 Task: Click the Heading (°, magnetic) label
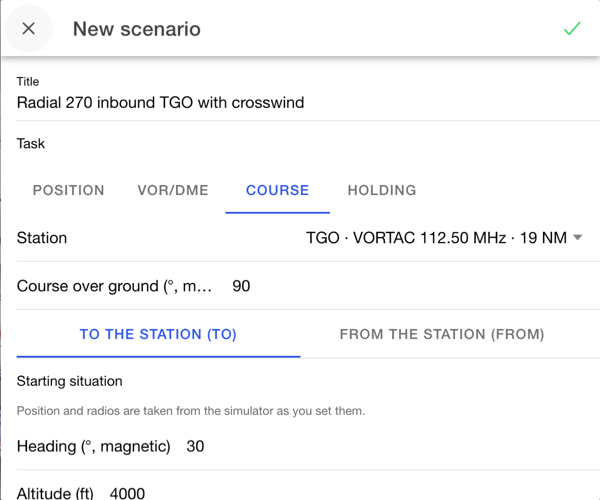93,446
